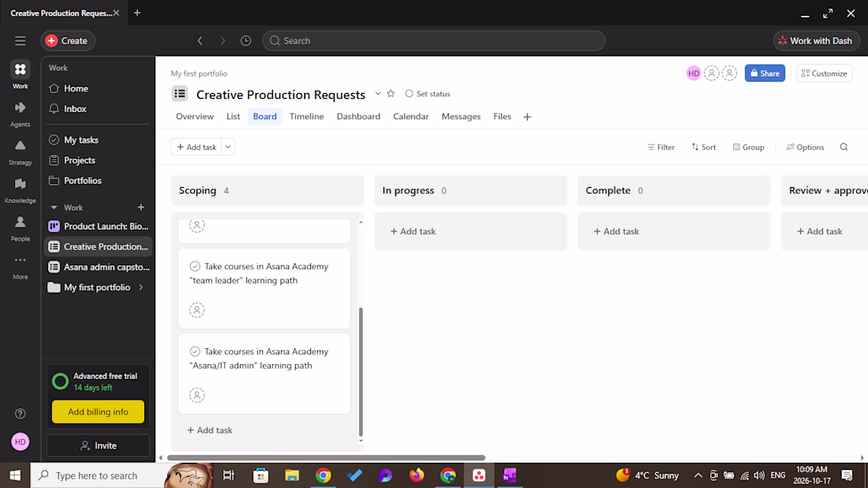Go back using the left arrow

[x=200, y=41]
